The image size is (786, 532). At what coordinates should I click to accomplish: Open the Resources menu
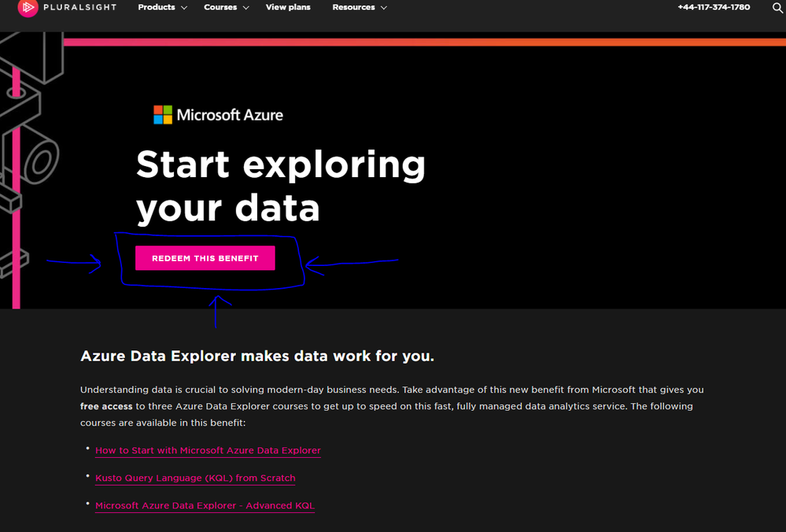pyautogui.click(x=353, y=8)
